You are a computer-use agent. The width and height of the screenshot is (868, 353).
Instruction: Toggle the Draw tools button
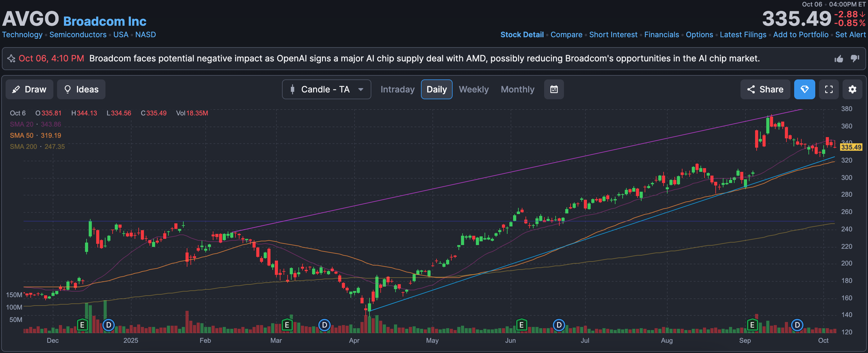click(x=29, y=89)
